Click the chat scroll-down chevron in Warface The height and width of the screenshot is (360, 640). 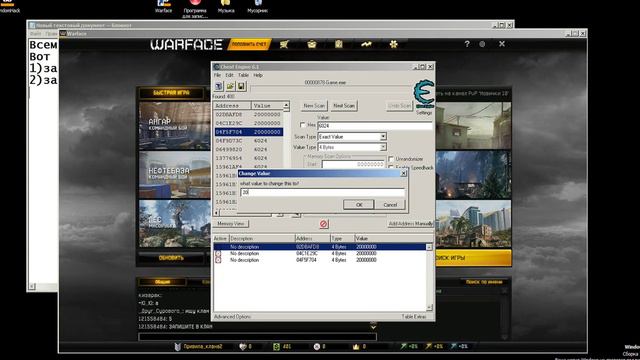(x=373, y=327)
